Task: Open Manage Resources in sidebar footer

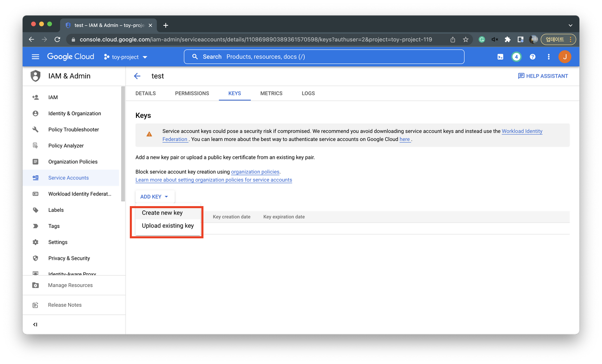Action: 74,286
